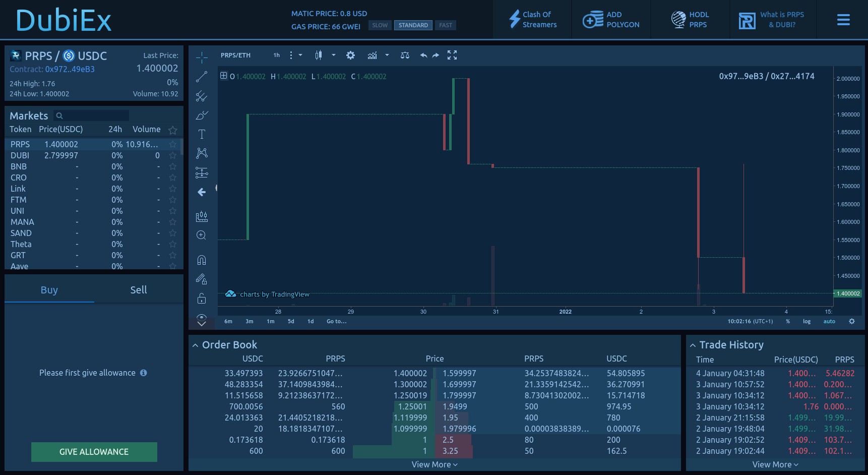The image size is (868, 475).
Task: Open chart style dropdown arrow
Action: click(x=334, y=55)
